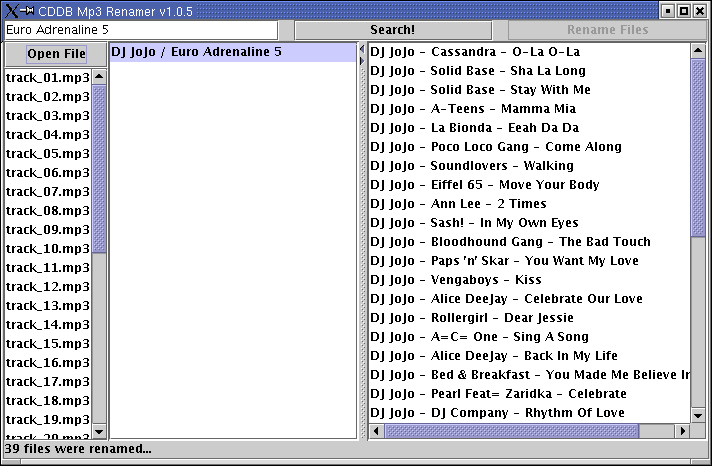
Task: Select the Pearl Feat= Zaridka - Celebrate track
Action: coord(529,394)
